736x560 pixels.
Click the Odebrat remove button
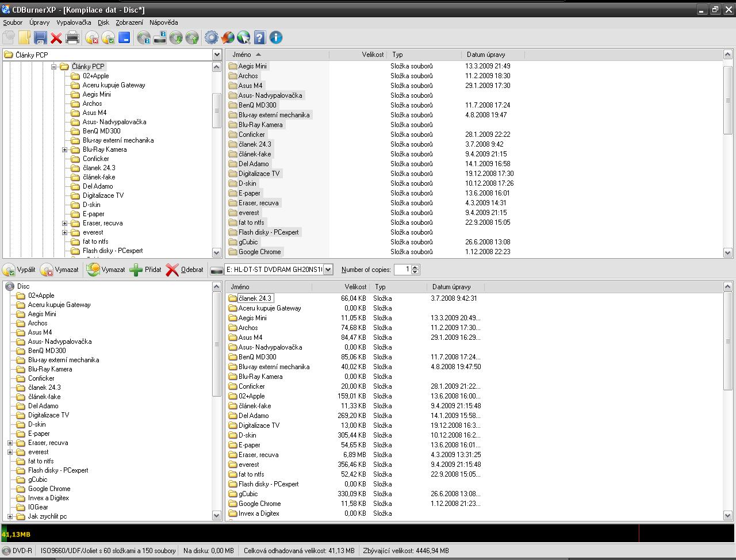185,270
